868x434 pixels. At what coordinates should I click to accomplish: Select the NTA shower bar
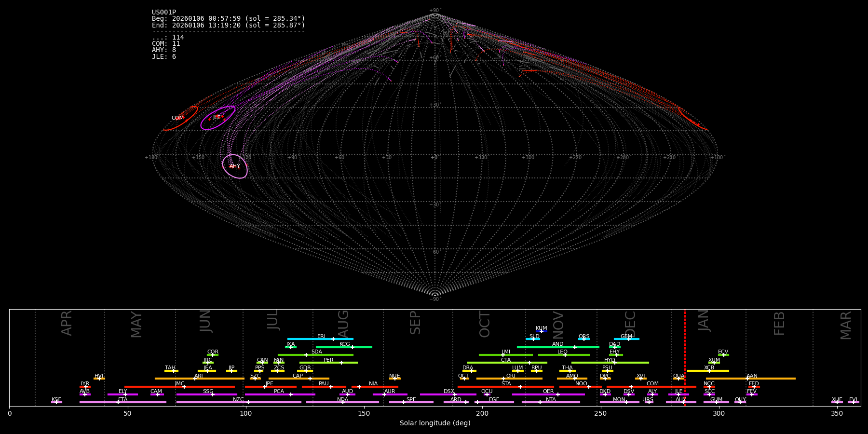[551, 402]
